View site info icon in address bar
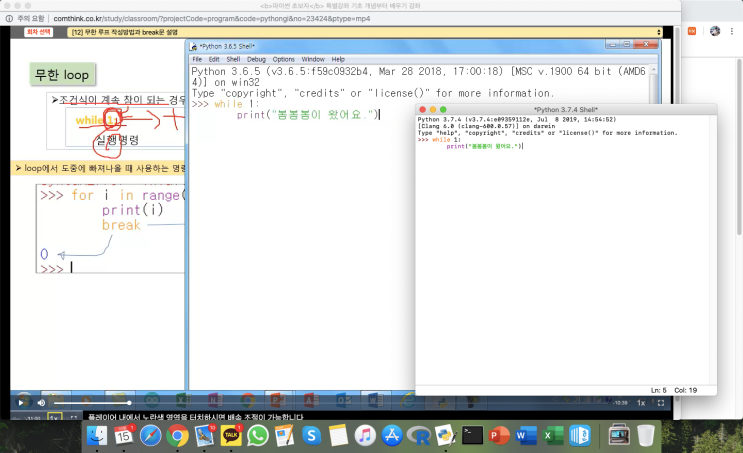This screenshot has width=743, height=453. (x=9, y=18)
